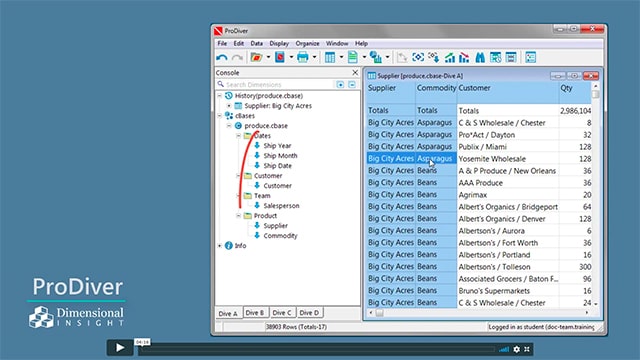The height and width of the screenshot is (360, 640).
Task: Click the focus with down-arrow icon
Action: click(x=433, y=58)
